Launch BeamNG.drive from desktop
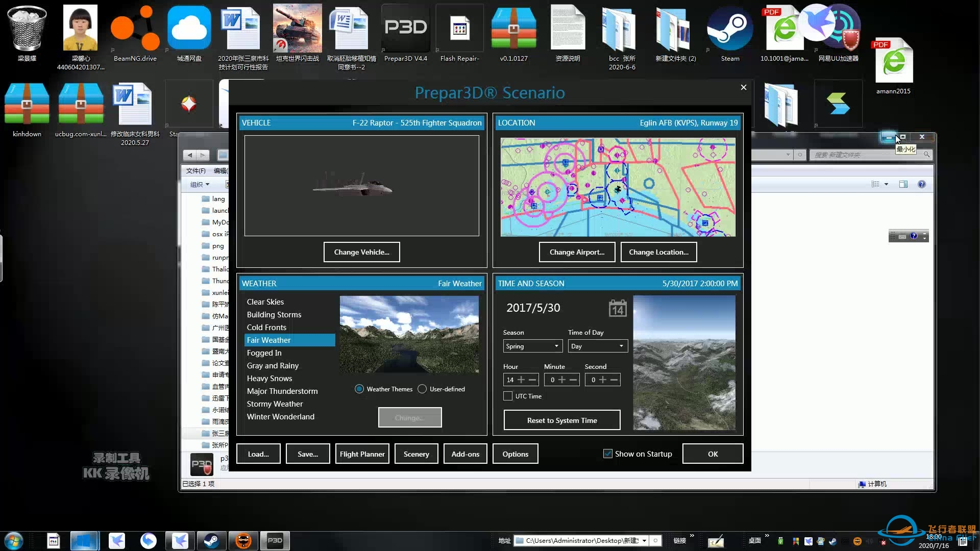Viewport: 980px width, 551px height. (135, 33)
